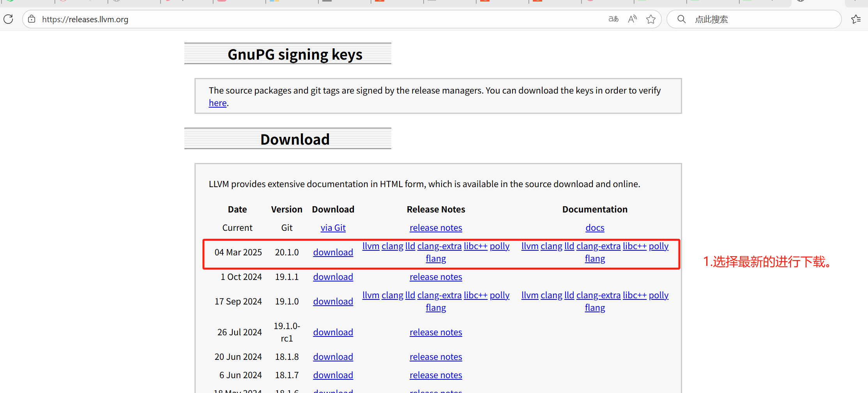Open Current Git release notes link
This screenshot has width=868, height=393.
pyautogui.click(x=436, y=228)
